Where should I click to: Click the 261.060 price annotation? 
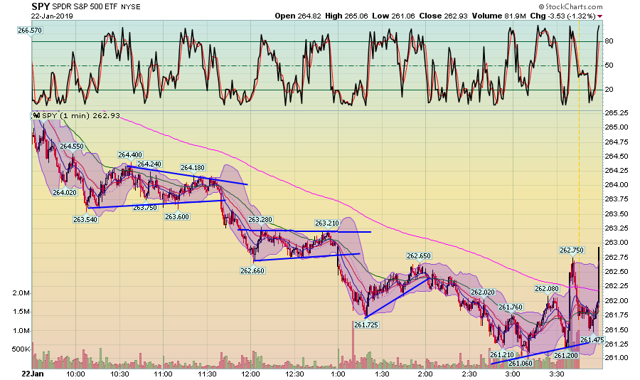(x=520, y=363)
